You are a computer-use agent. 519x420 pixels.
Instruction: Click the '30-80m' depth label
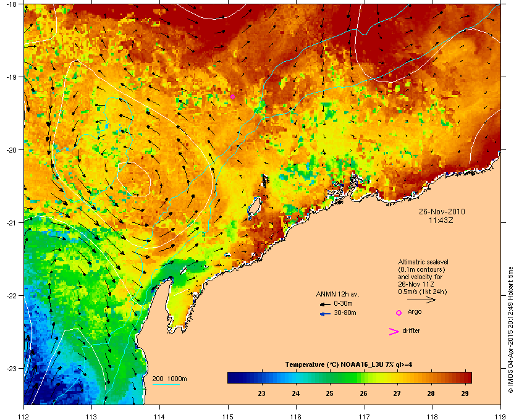click(345, 313)
